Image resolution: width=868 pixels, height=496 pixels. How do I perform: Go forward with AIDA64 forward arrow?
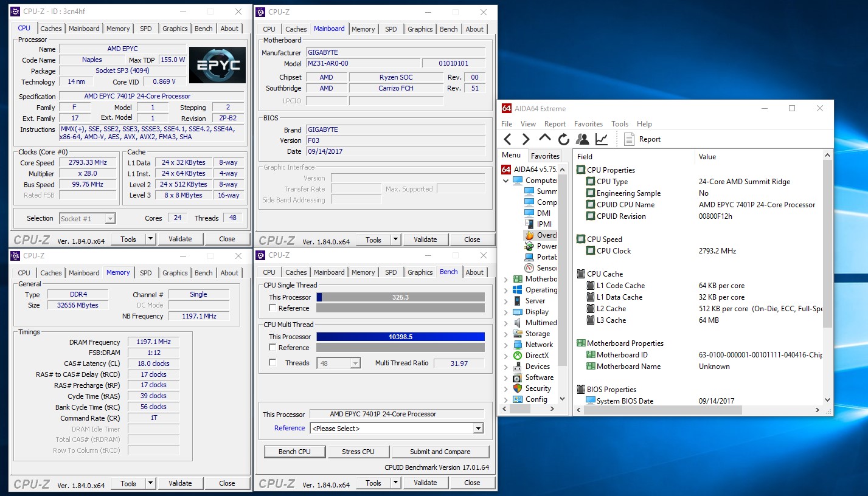click(526, 139)
